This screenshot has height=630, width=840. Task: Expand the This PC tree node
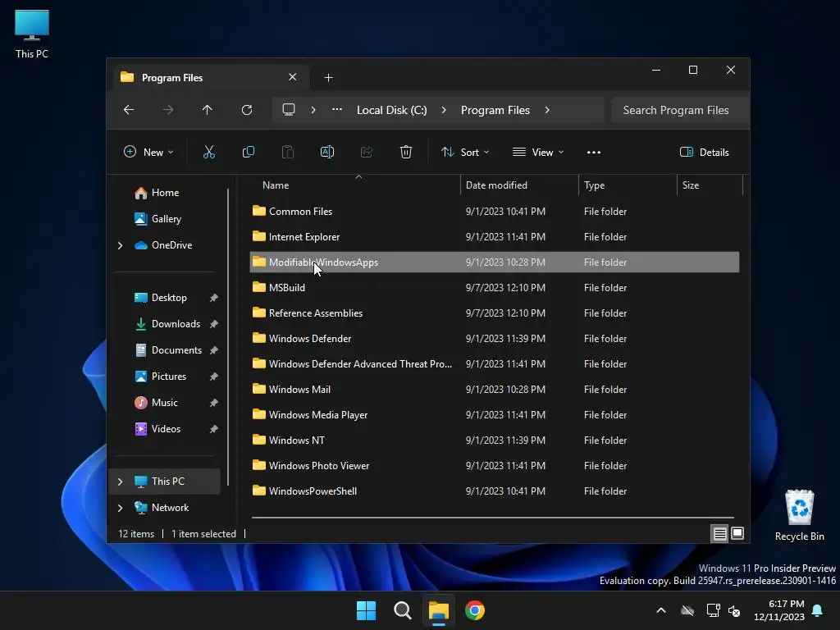[x=120, y=482]
